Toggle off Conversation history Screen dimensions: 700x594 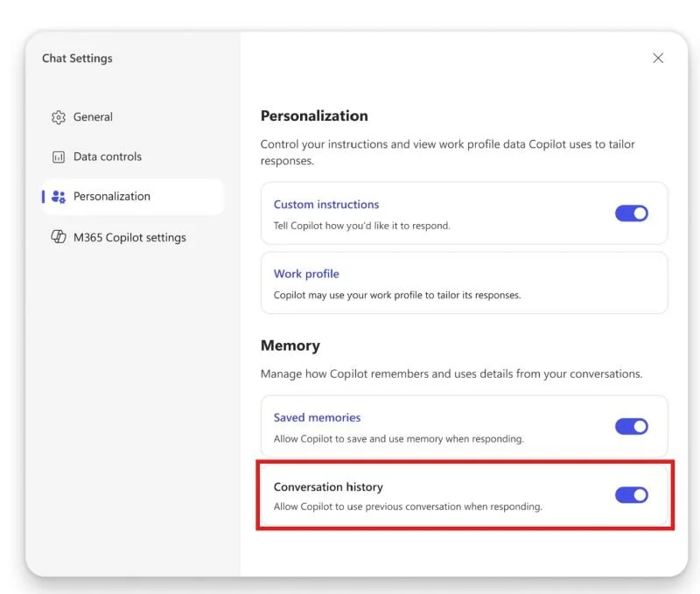[x=631, y=495]
